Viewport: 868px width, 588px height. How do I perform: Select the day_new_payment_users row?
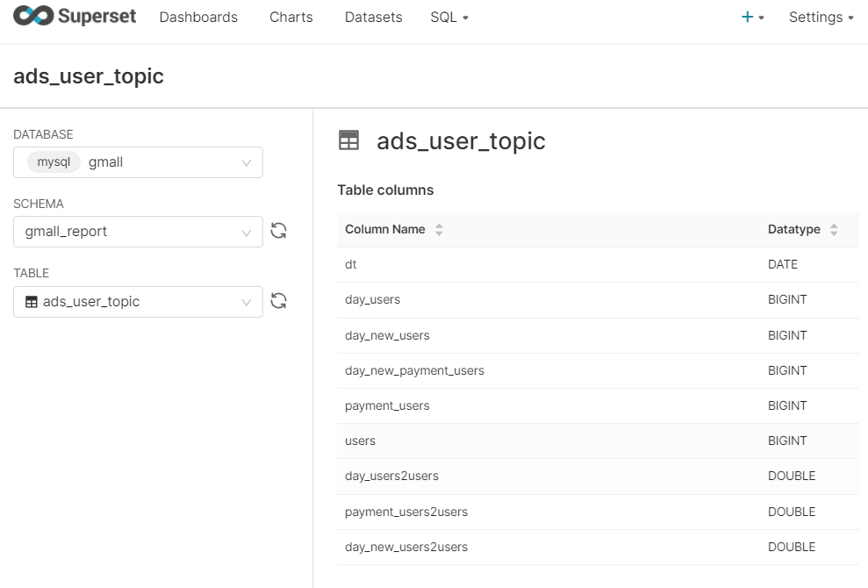pos(598,370)
